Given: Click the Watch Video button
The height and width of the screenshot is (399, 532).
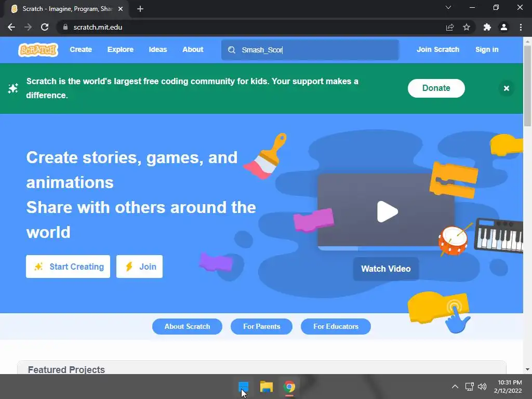Looking at the screenshot, I should (x=386, y=269).
